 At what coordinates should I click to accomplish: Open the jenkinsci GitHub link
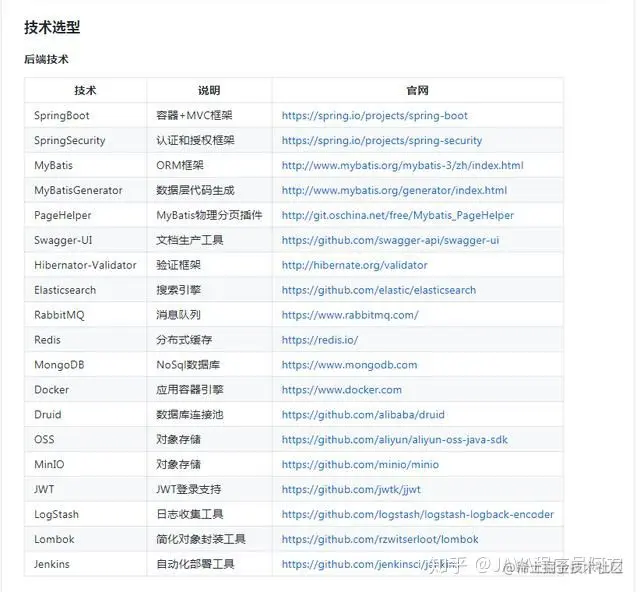(369, 564)
